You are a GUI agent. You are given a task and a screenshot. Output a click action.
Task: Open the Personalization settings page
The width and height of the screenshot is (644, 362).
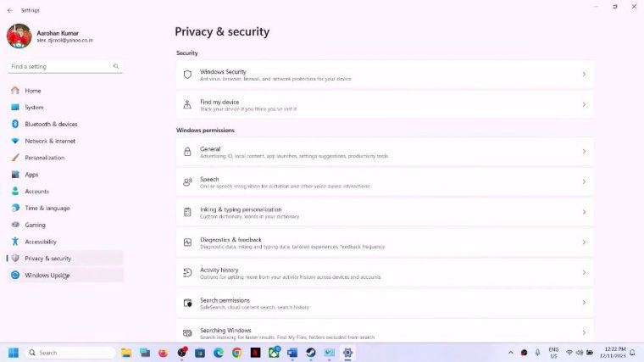point(44,158)
